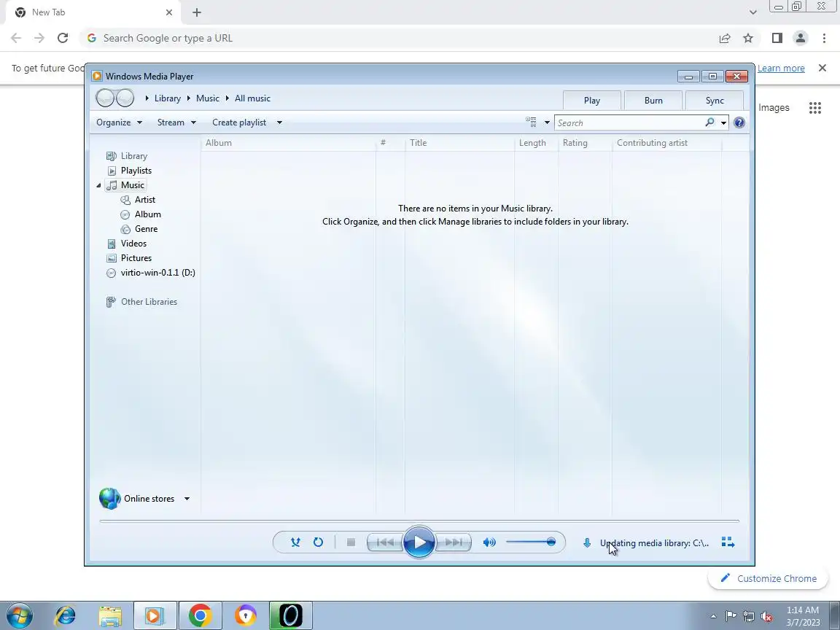Skip to next track button
The height and width of the screenshot is (630, 840).
454,542
